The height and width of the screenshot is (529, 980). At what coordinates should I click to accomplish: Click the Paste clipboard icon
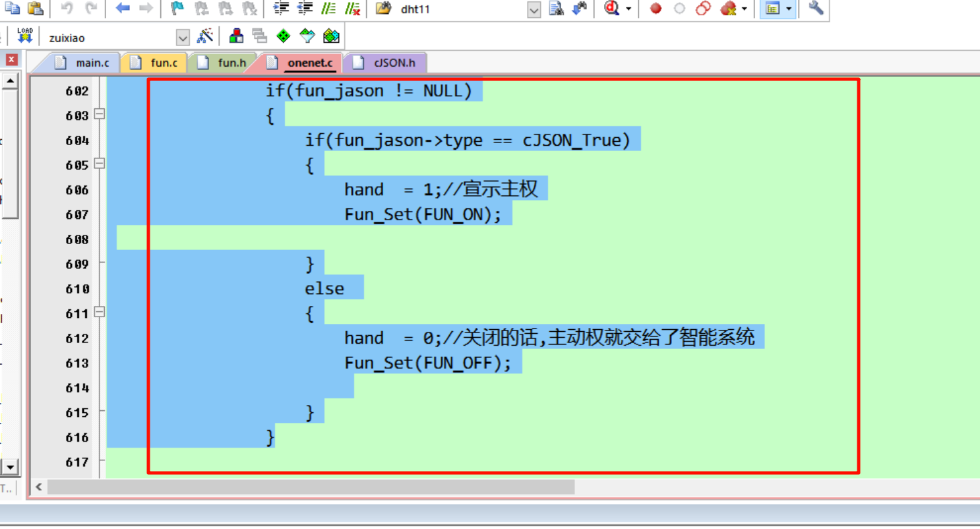tap(36, 9)
